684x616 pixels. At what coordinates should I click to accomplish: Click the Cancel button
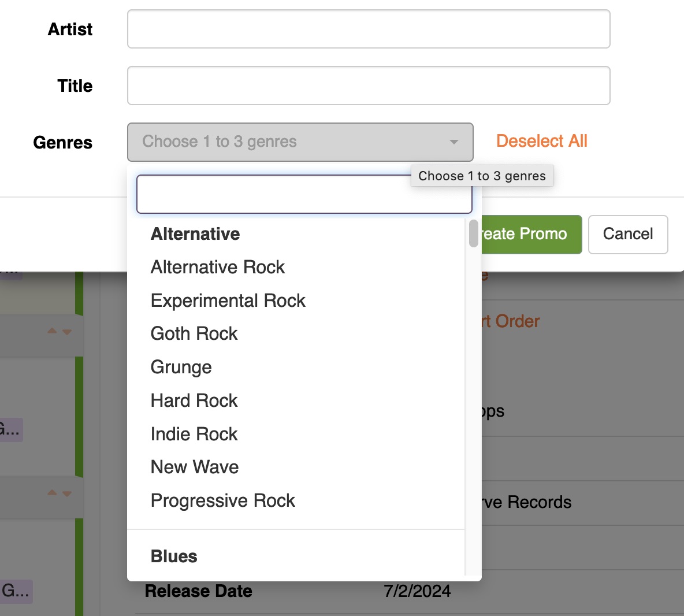point(628,234)
